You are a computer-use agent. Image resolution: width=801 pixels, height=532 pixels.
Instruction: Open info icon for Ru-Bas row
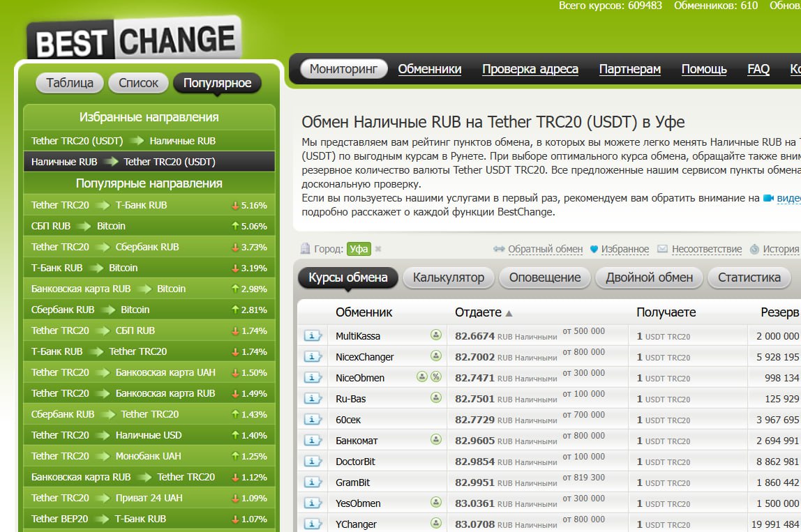click(313, 398)
